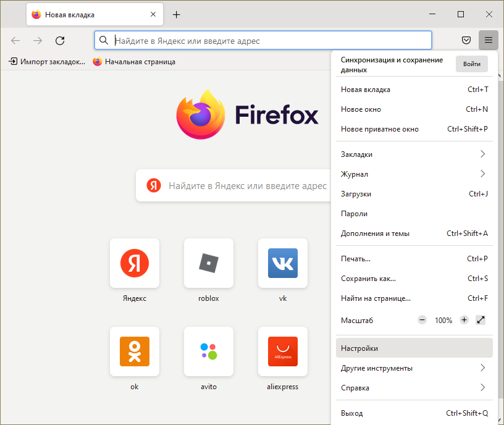
Task: Open Пароли from the menu
Action: click(414, 214)
